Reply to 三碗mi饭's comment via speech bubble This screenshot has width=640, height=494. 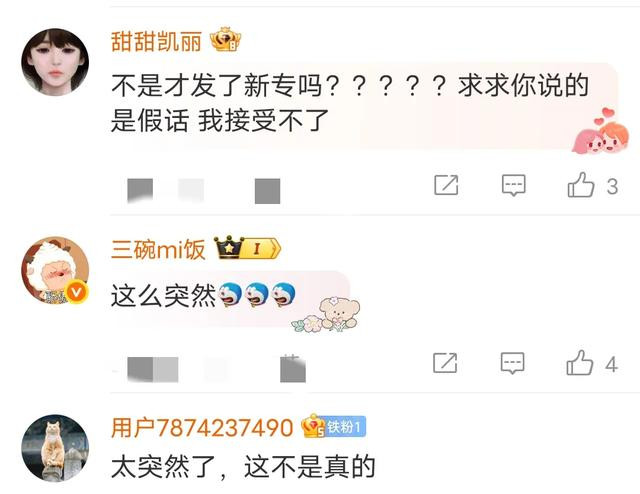pos(513,363)
